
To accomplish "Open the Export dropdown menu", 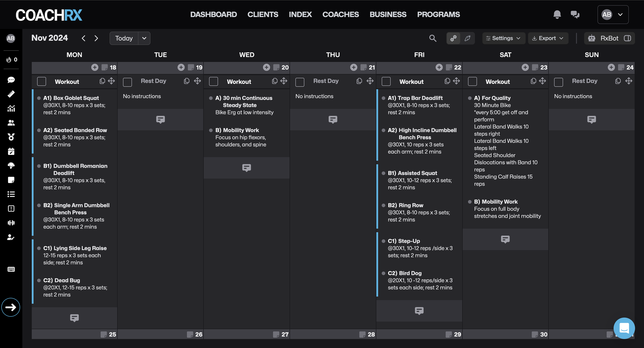I will pos(548,38).
